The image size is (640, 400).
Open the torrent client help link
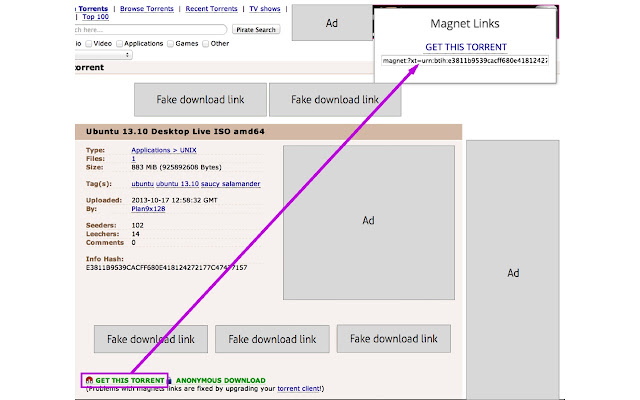click(x=298, y=389)
